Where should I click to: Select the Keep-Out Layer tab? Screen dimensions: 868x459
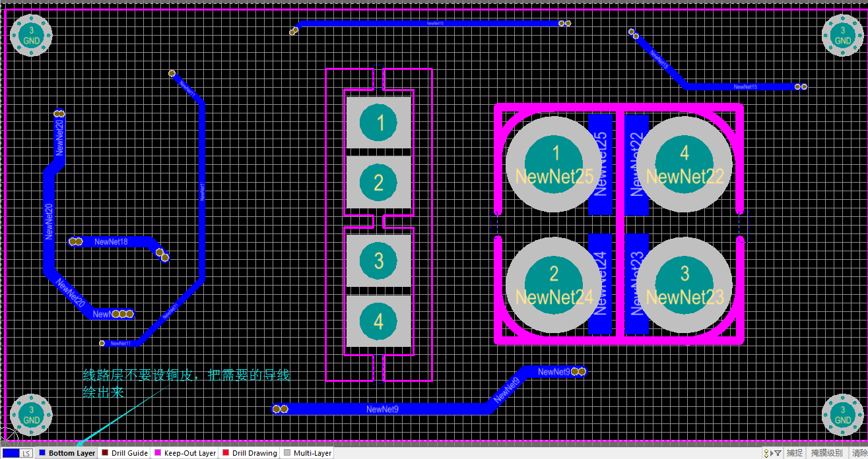click(x=189, y=453)
